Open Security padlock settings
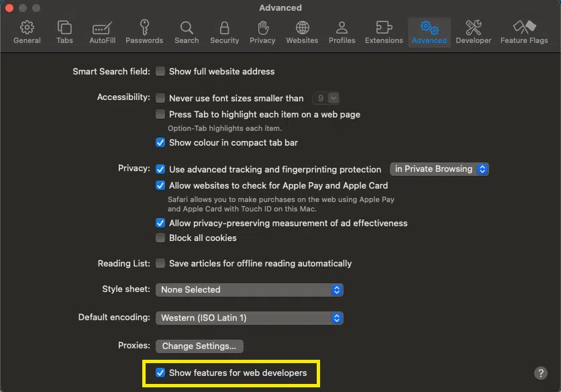Screen dimensions: 561x392 224,32
